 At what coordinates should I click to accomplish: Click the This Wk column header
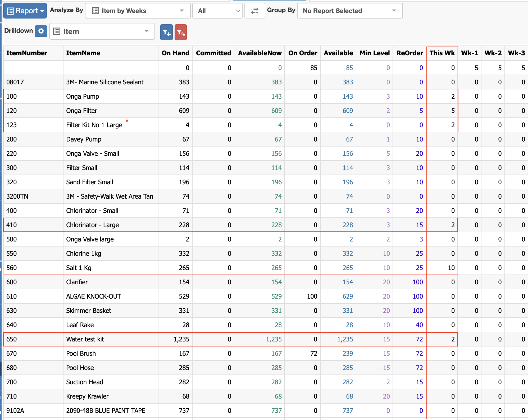[442, 53]
